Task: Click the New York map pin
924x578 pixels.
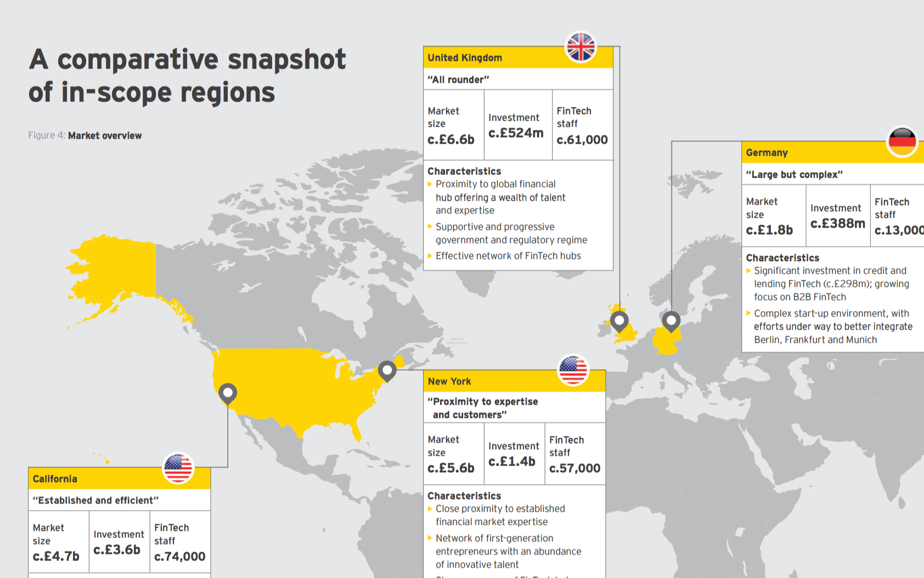Action: coord(387,372)
